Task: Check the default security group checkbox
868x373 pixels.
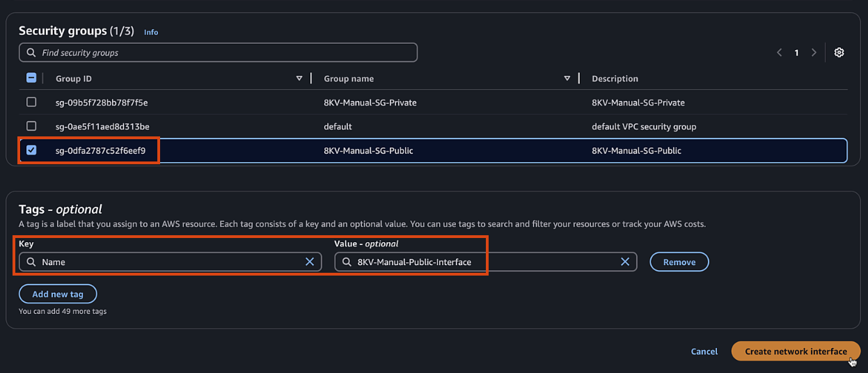Action: click(x=31, y=126)
